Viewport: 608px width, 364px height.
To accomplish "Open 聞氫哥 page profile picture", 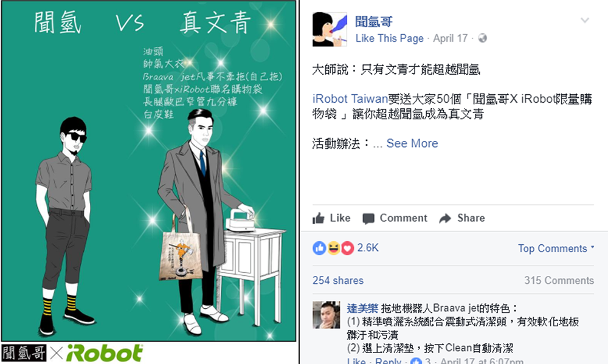I will 330,29.
